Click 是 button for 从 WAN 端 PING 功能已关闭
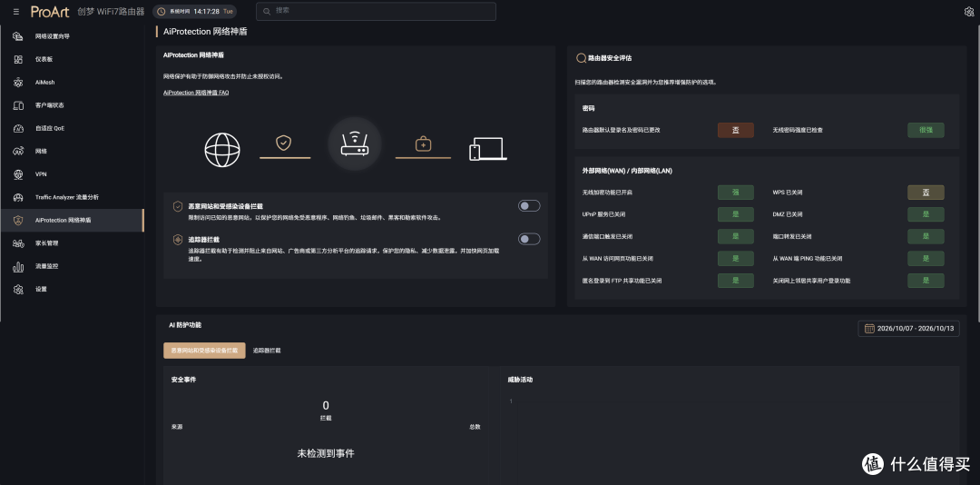This screenshot has height=485, width=980. [x=926, y=259]
